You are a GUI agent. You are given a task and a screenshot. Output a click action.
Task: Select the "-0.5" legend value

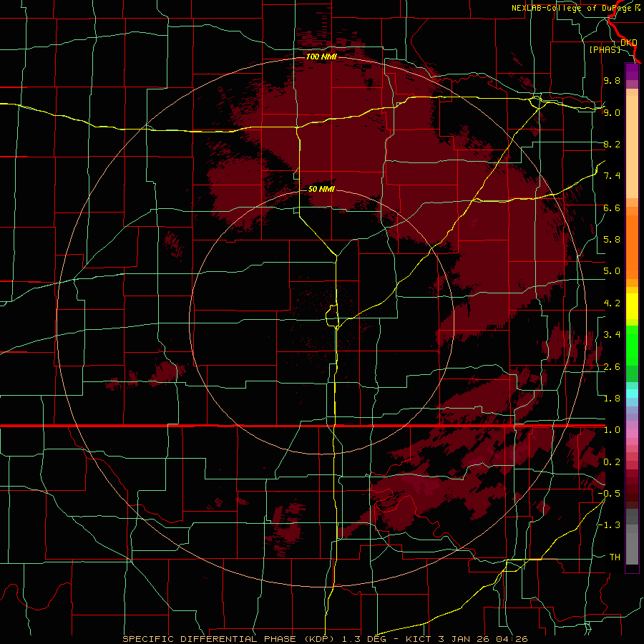click(609, 494)
